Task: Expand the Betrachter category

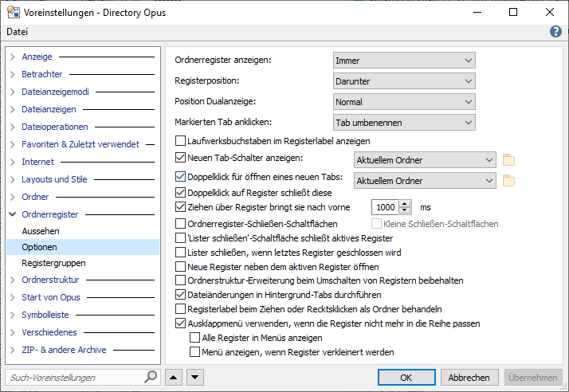Action: click(13, 74)
